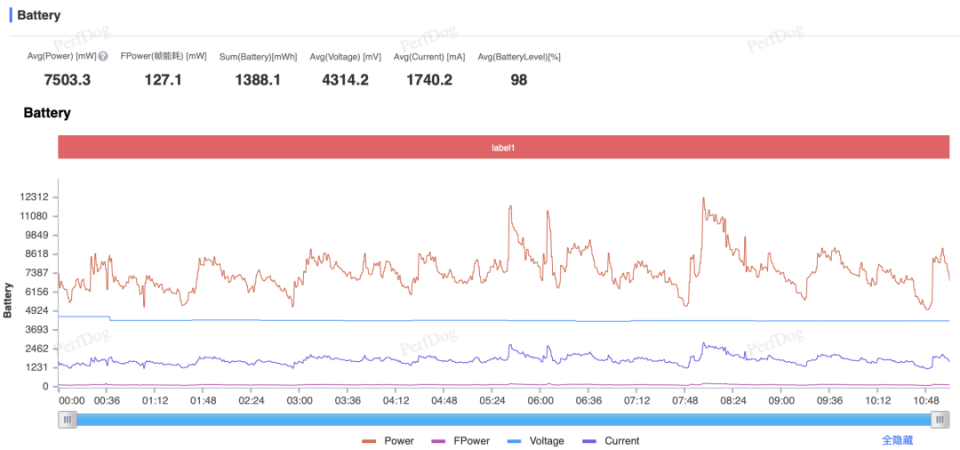Select the red label1 bar

tap(503, 148)
